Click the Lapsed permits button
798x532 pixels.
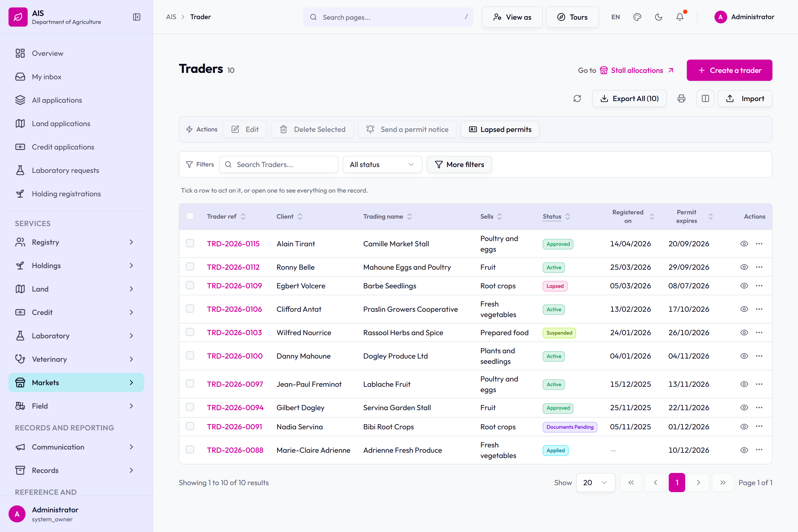[x=500, y=129]
